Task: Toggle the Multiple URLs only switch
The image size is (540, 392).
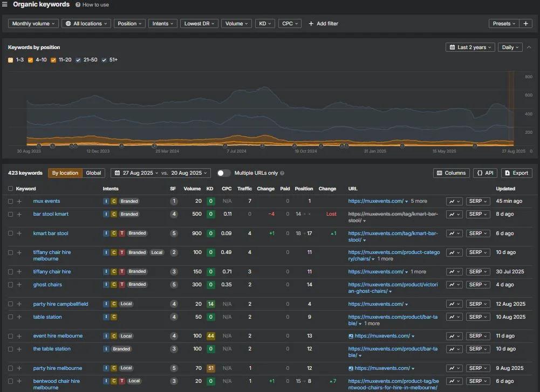Action: 223,173
